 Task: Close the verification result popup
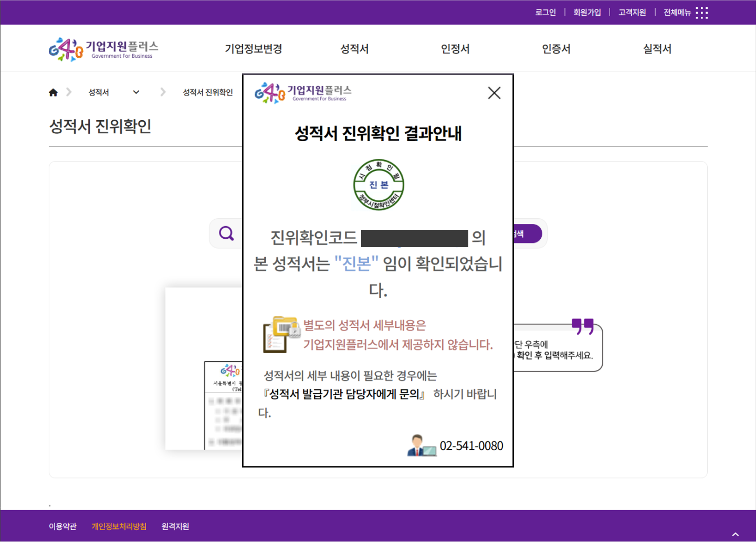coord(494,93)
